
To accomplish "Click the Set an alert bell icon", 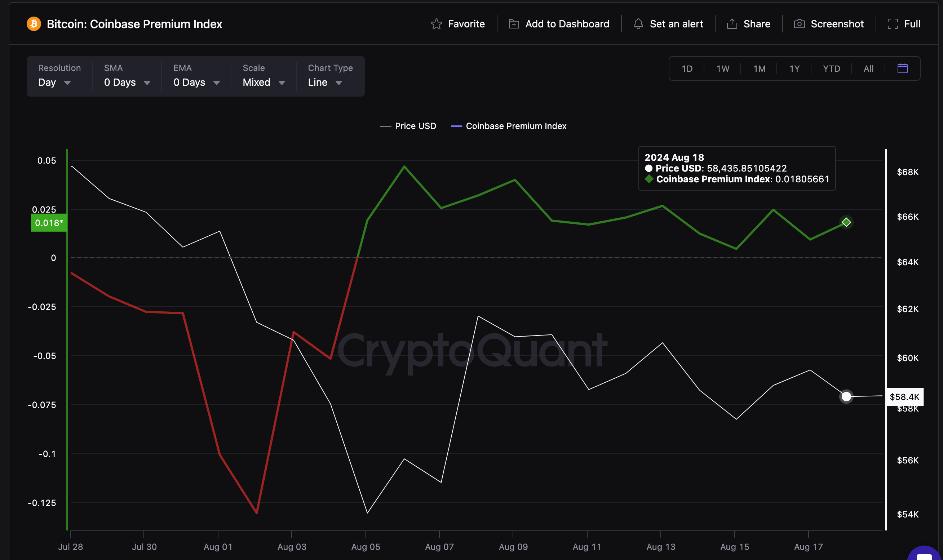I will pos(638,24).
